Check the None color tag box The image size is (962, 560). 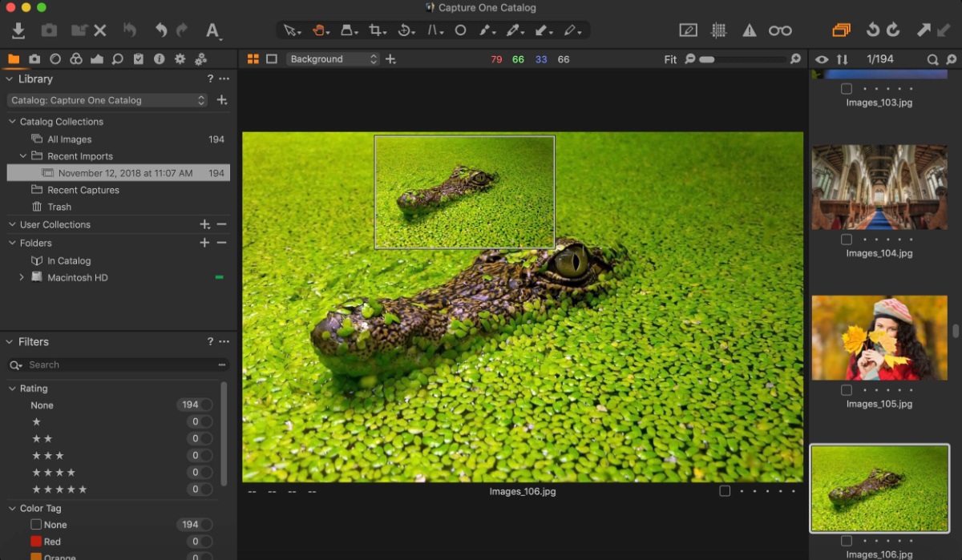(x=36, y=525)
